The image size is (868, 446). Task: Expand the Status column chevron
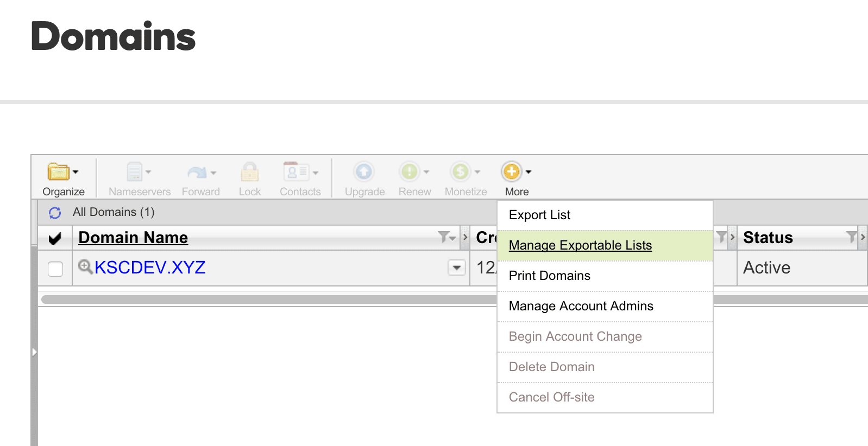coord(863,237)
